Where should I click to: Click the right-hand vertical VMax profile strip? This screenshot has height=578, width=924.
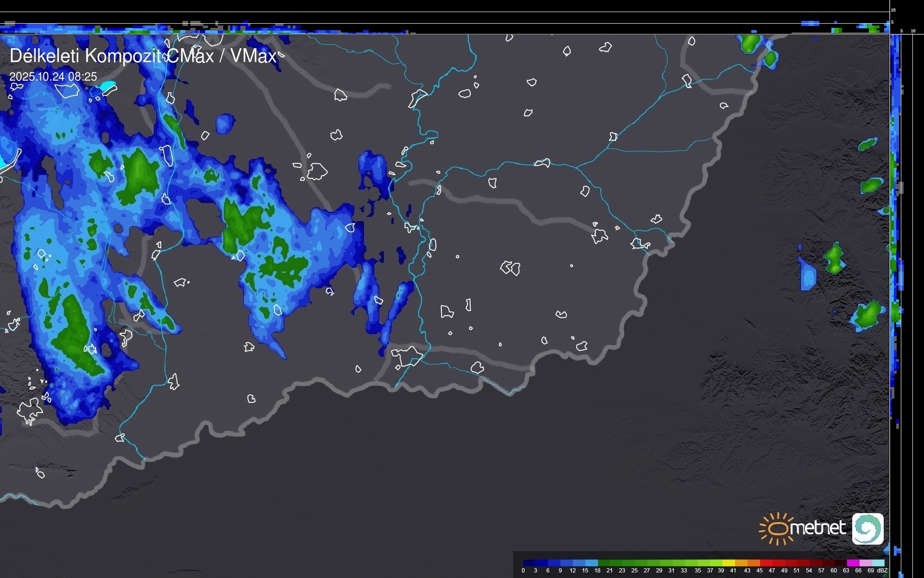tap(895, 232)
